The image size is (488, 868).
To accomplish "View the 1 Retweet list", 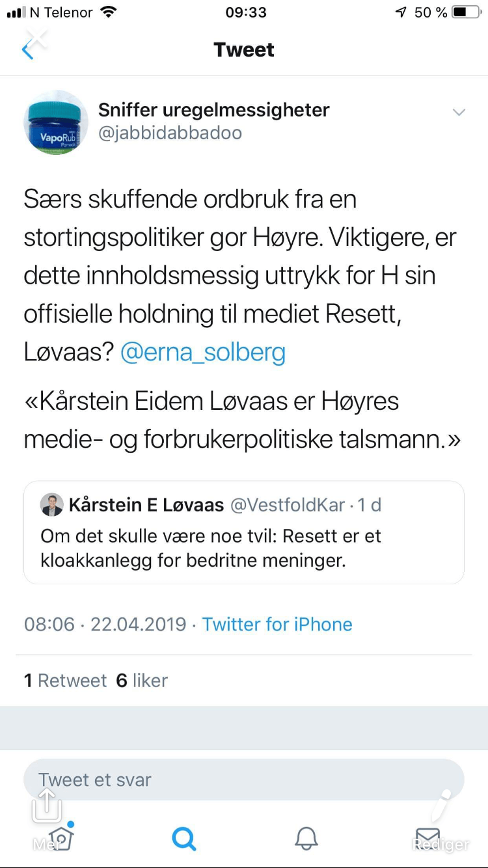I will [x=65, y=681].
